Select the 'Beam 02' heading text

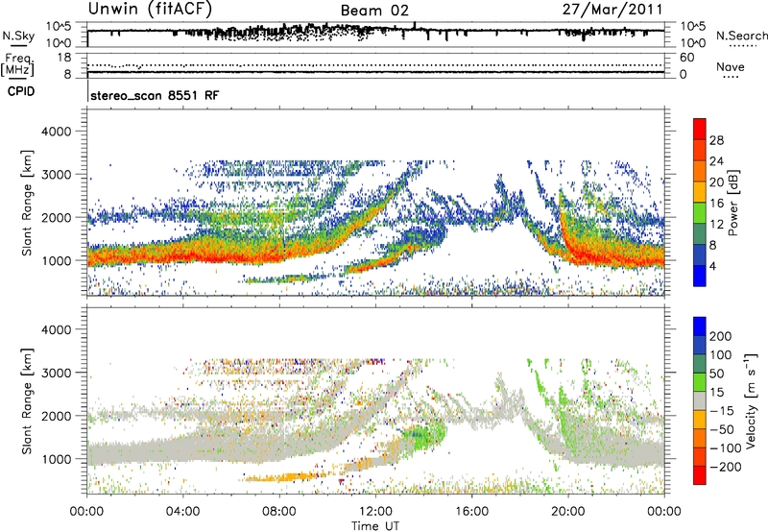(x=374, y=11)
